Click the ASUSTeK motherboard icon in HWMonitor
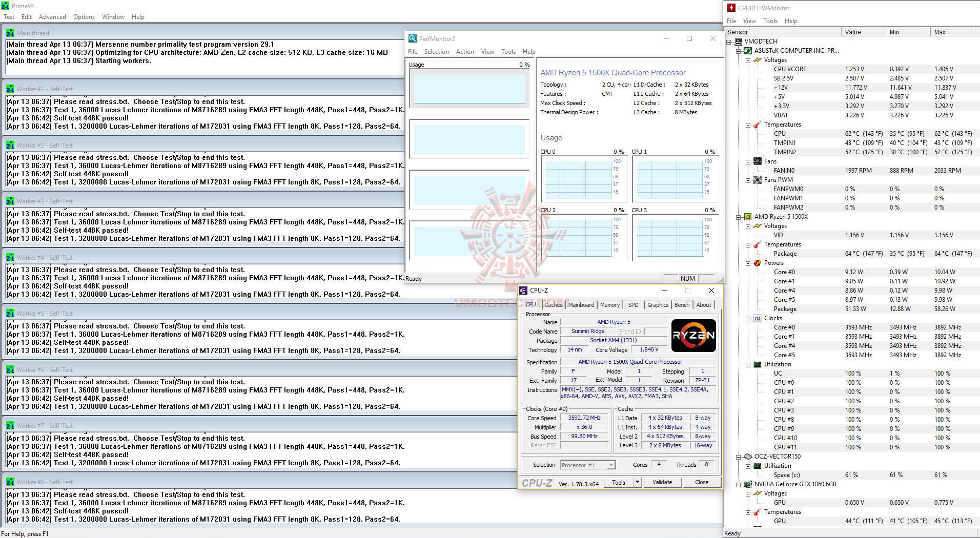The image size is (980, 538). (x=748, y=51)
